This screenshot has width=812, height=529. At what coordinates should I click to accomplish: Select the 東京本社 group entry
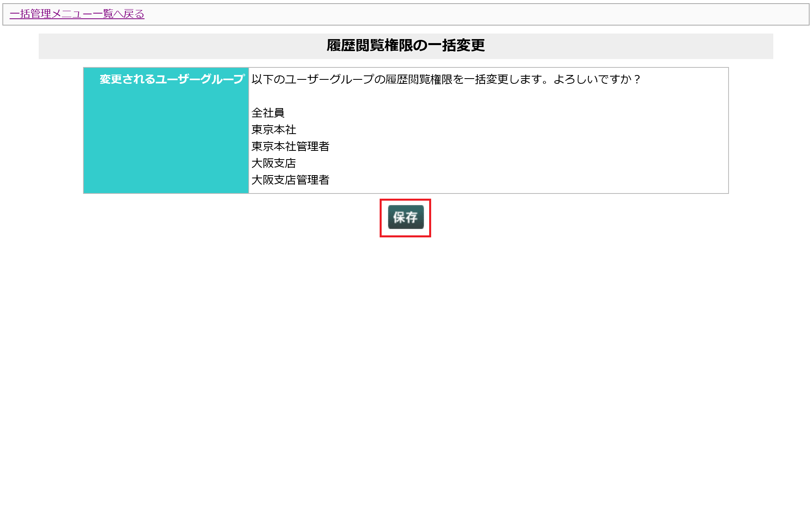click(274, 130)
